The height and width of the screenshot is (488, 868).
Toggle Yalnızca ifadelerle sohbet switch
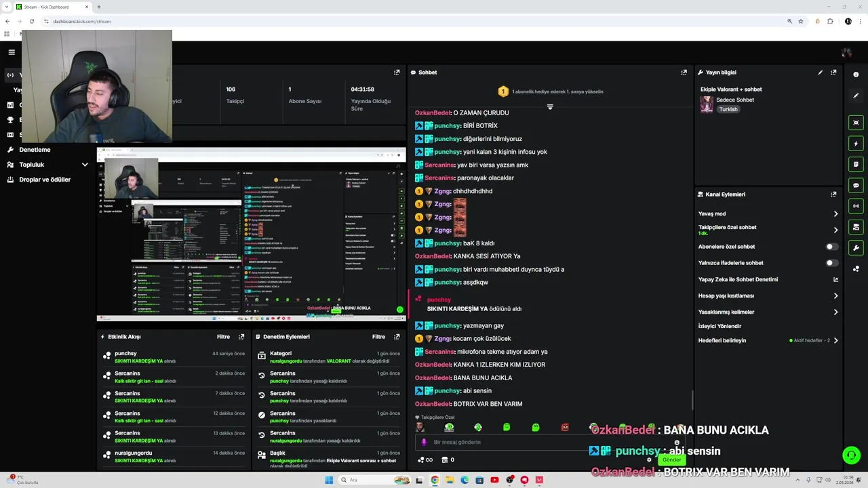[x=831, y=263]
